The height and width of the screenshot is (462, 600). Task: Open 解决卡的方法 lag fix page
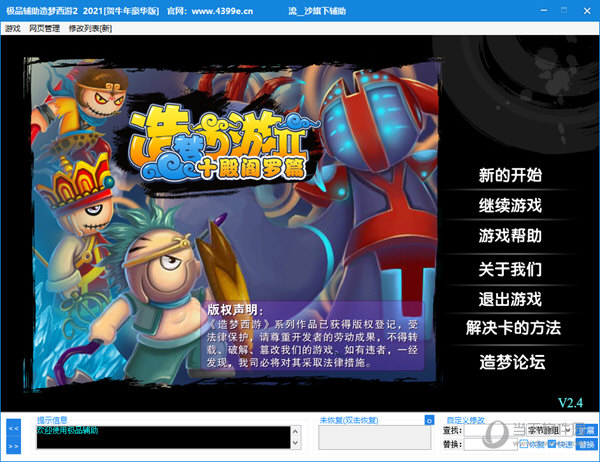click(x=513, y=328)
